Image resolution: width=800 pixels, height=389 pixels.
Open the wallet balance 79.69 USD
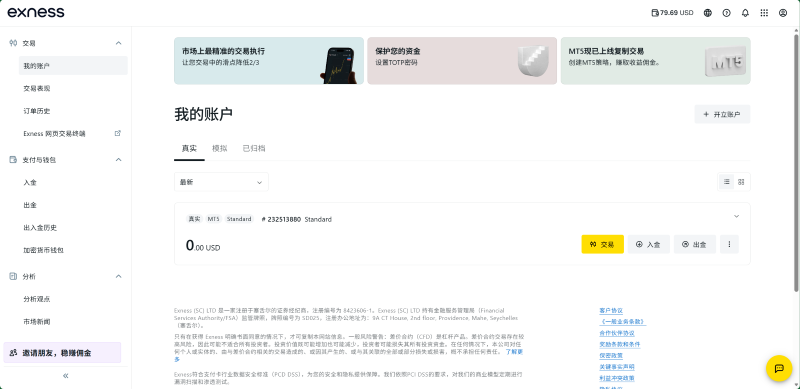(672, 13)
